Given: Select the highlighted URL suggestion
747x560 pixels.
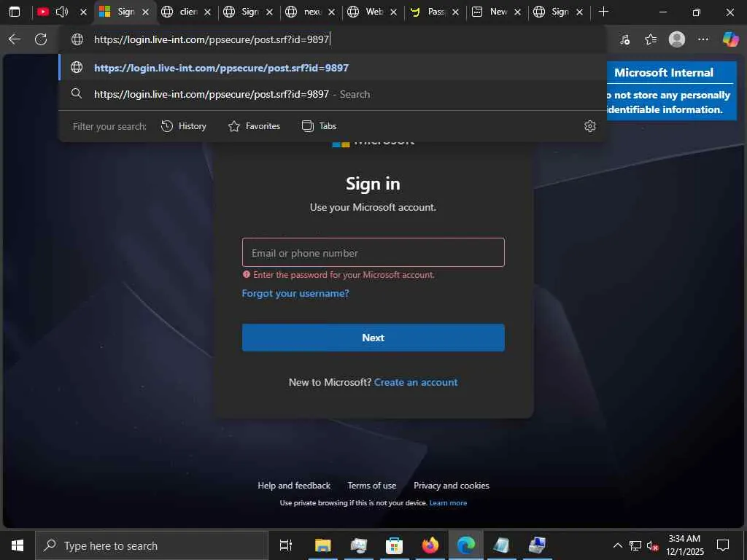Looking at the screenshot, I should coord(333,68).
